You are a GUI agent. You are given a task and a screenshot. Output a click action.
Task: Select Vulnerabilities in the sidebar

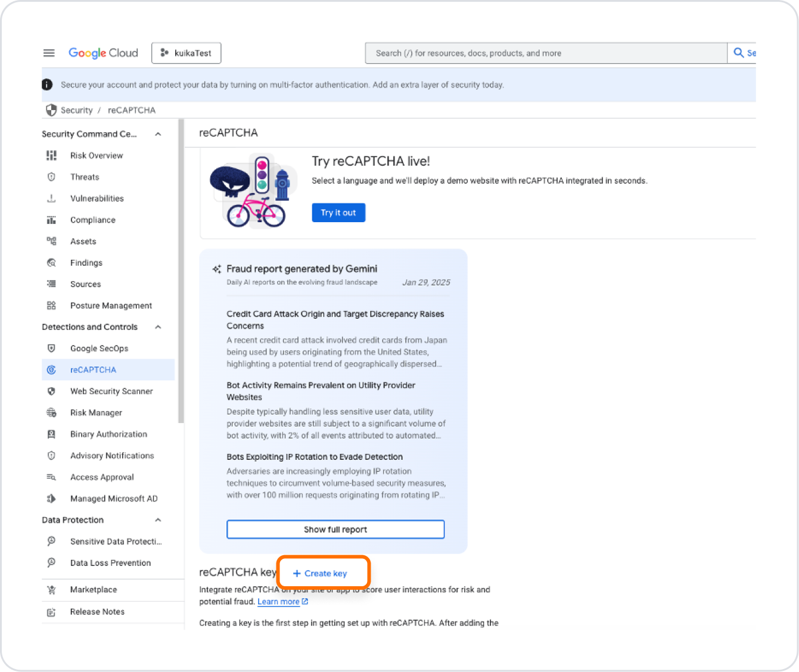tap(97, 198)
